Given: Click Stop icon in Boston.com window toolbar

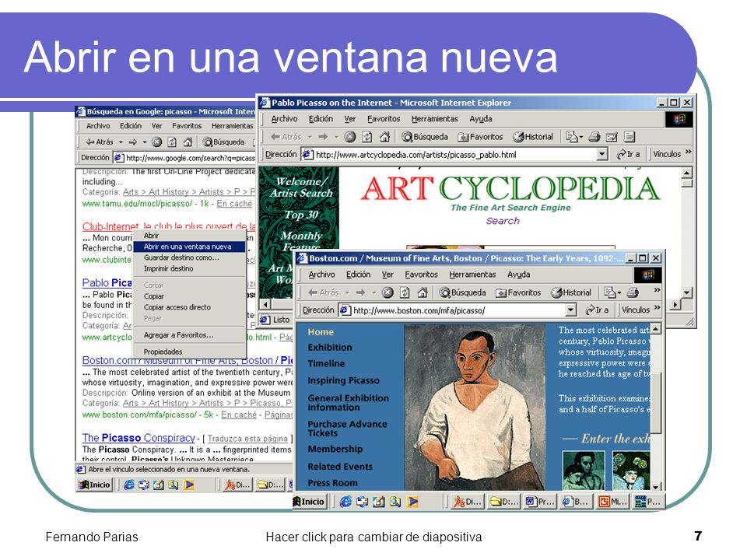Looking at the screenshot, I should 388,292.
